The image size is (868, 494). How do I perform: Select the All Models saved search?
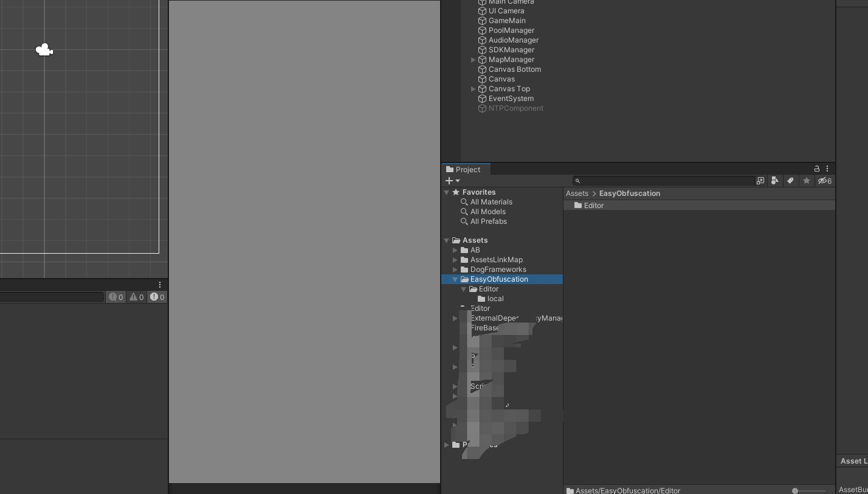pos(487,212)
